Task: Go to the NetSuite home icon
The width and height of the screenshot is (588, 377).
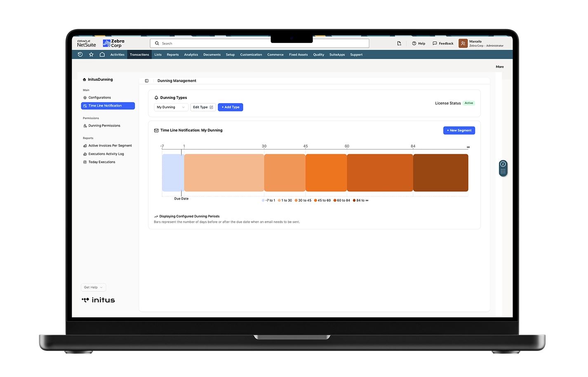Action: 102,54
